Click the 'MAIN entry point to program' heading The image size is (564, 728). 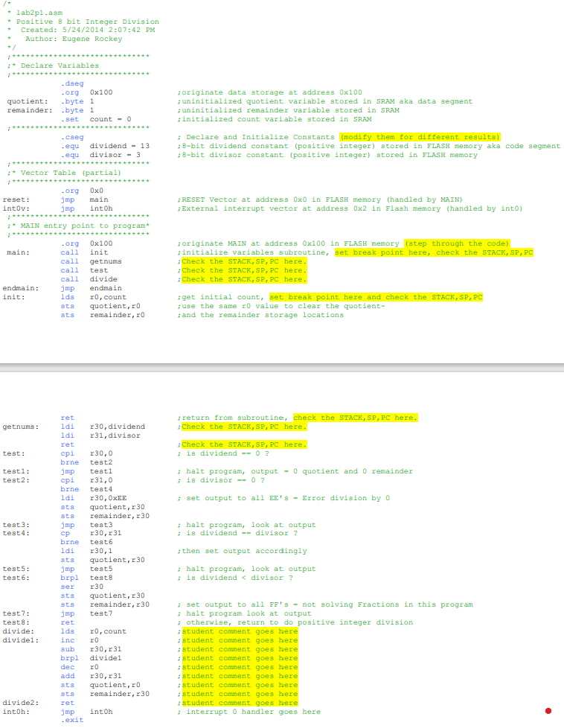[85, 226]
